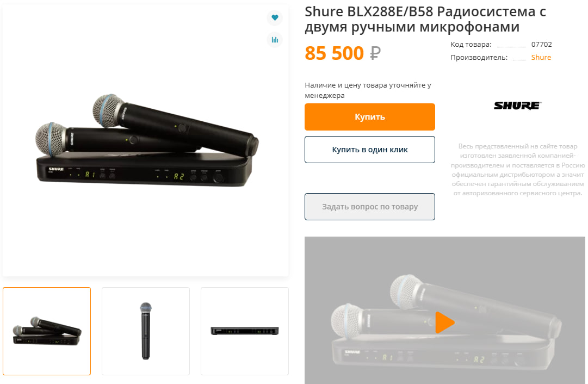Click the ruble currency symbol
588x384 pixels.
click(375, 53)
